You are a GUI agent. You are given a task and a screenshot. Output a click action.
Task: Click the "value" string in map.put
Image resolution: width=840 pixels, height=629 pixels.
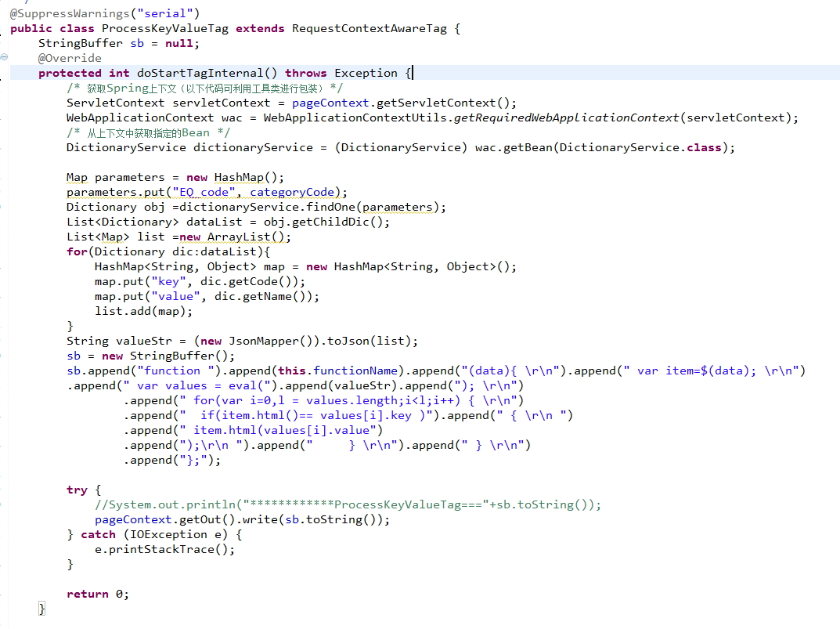click(x=175, y=297)
